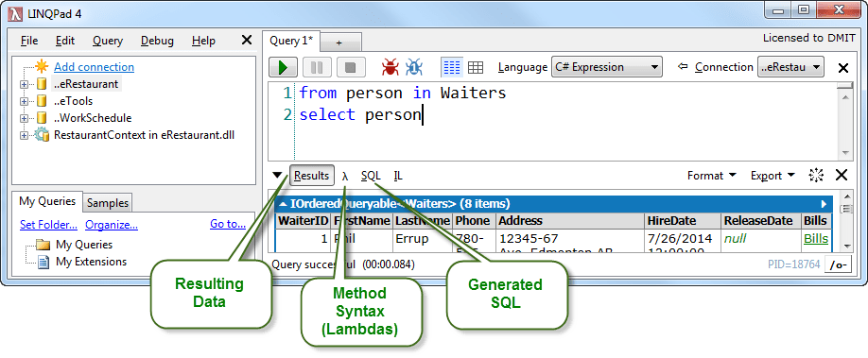
Task: Open the Debug menu
Action: 157,41
